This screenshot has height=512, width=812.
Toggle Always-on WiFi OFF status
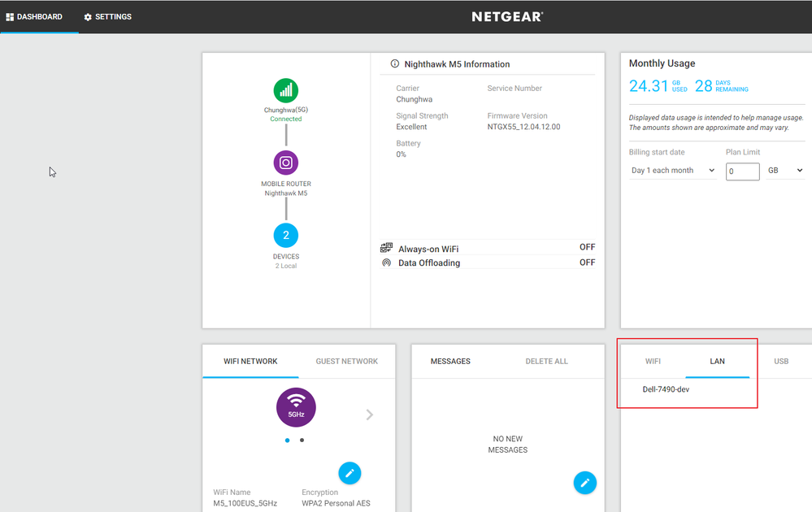[587, 247]
